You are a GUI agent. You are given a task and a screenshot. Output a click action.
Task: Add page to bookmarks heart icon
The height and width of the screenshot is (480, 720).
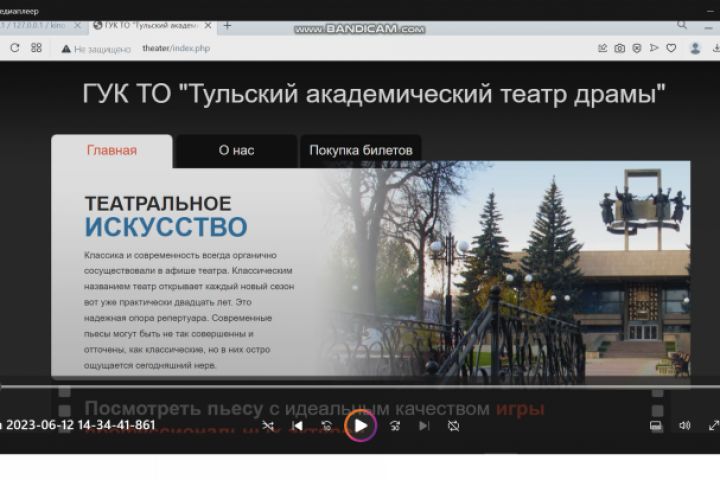click(x=671, y=48)
